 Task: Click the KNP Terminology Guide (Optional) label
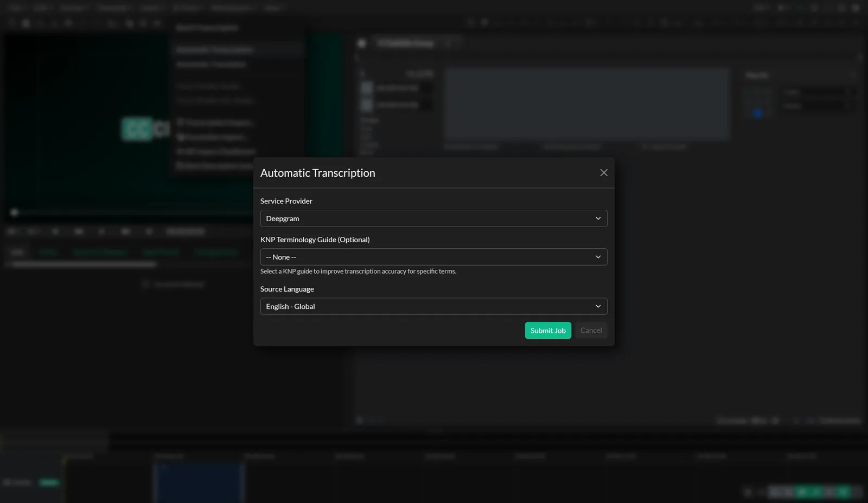point(315,240)
